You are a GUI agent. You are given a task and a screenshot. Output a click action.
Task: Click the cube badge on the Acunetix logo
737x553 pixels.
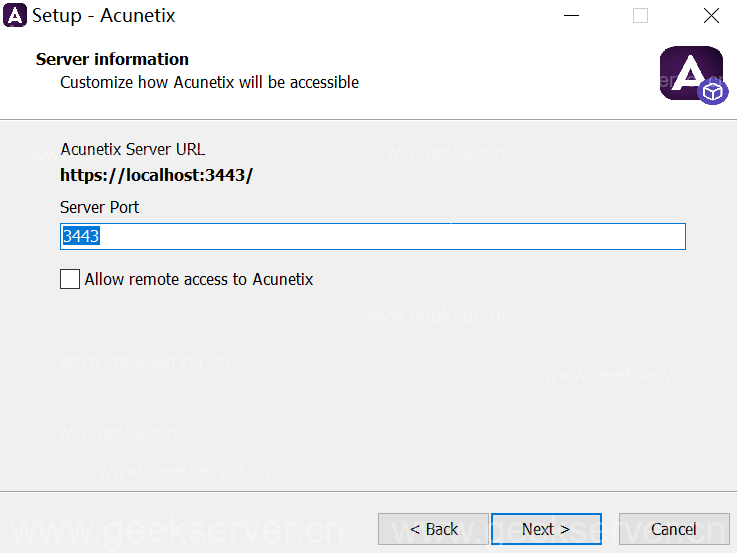coord(713,93)
